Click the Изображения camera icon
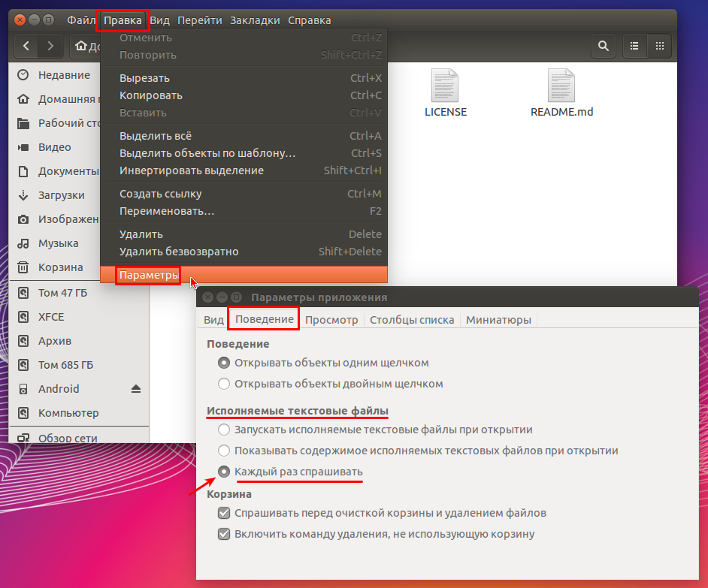 click(x=23, y=219)
